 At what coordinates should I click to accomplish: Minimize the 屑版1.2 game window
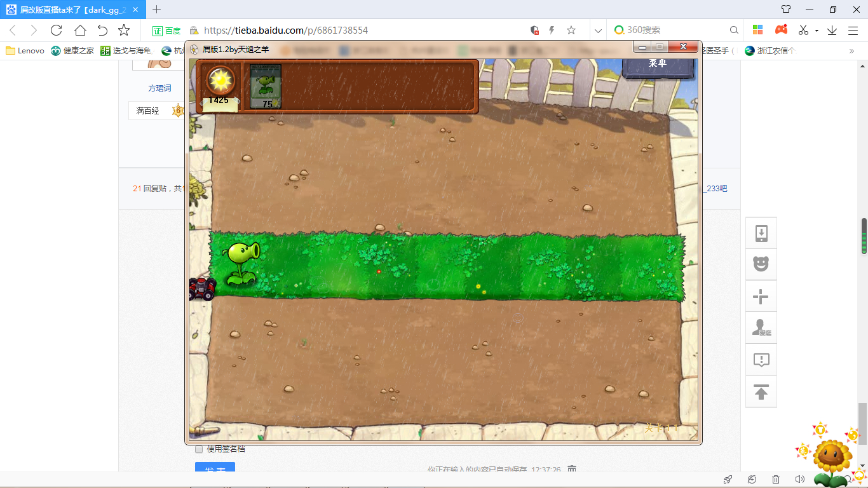point(642,47)
